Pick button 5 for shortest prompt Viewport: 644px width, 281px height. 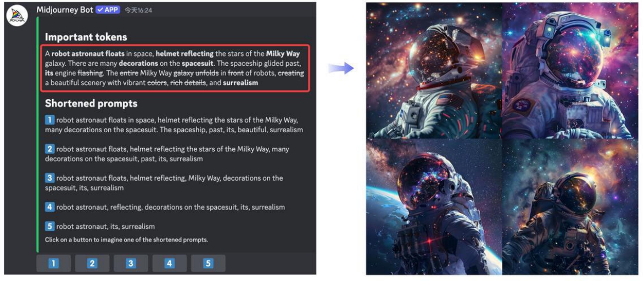(208, 263)
